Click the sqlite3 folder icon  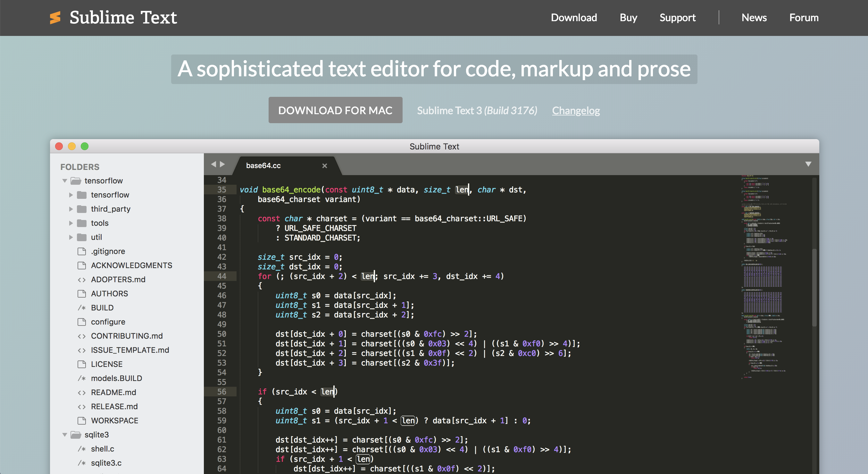76,435
